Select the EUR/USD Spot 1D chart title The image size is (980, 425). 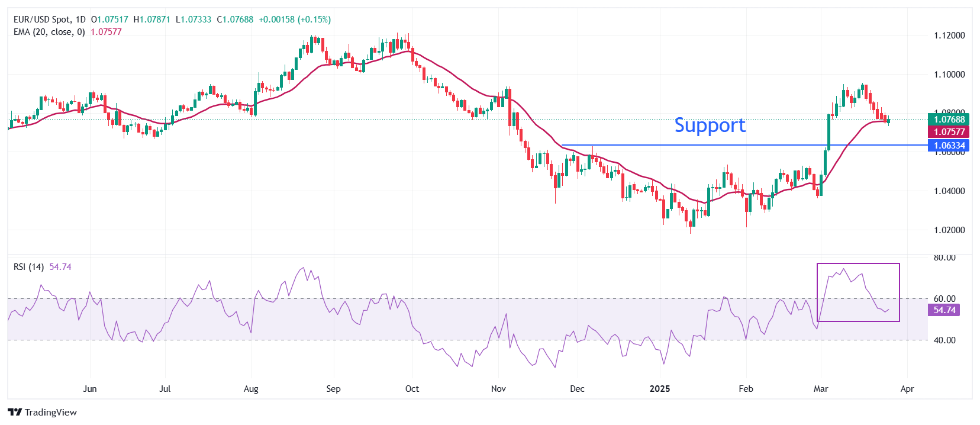coord(50,20)
